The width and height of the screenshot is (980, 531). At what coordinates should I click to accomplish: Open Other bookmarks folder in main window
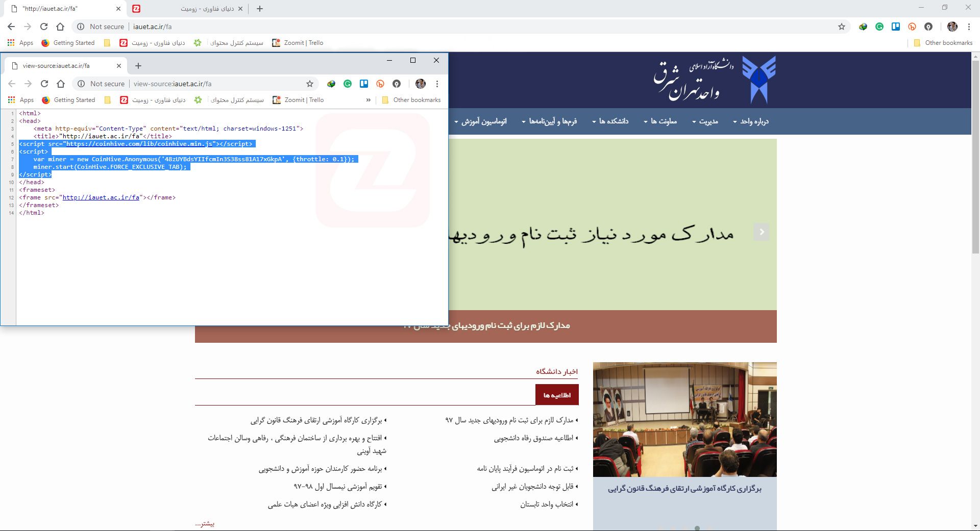tap(943, 43)
